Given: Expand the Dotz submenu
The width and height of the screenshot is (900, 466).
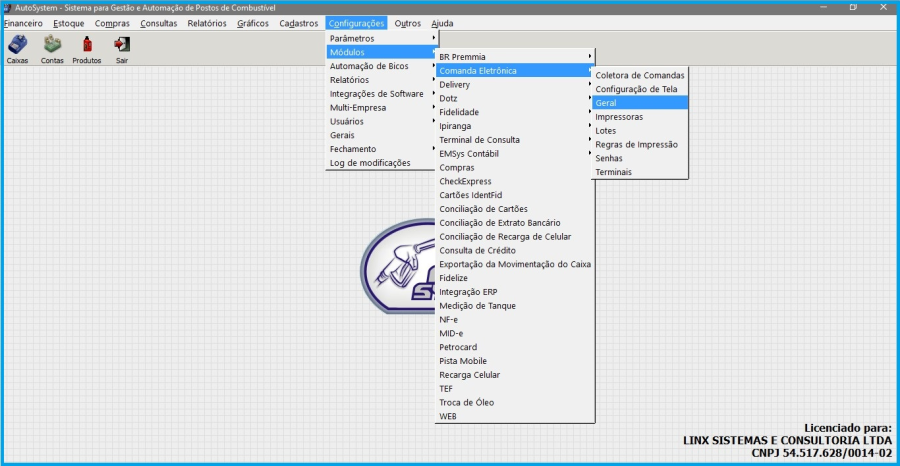Looking at the screenshot, I should click(515, 98).
